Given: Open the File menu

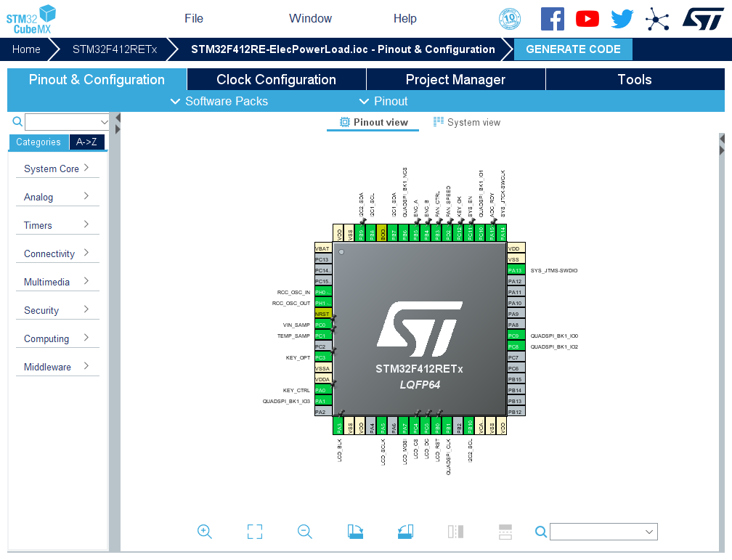Looking at the screenshot, I should click(x=194, y=19).
